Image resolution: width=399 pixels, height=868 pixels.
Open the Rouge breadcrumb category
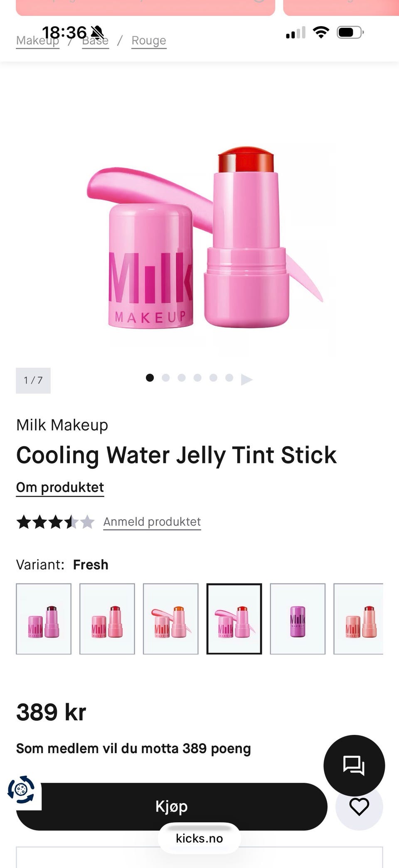[x=149, y=40]
